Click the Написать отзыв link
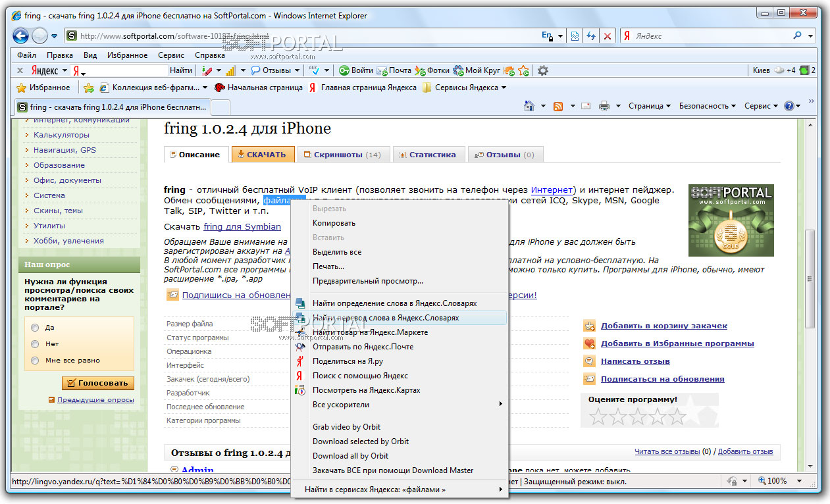 coord(635,361)
